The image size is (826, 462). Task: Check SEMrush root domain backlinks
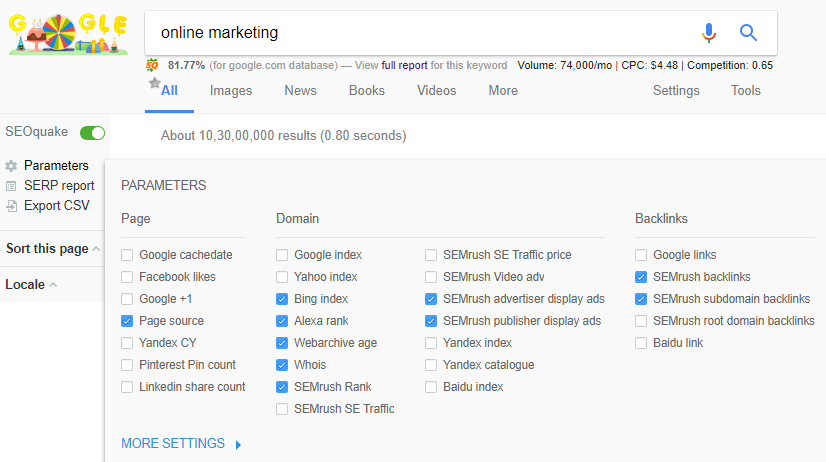641,321
